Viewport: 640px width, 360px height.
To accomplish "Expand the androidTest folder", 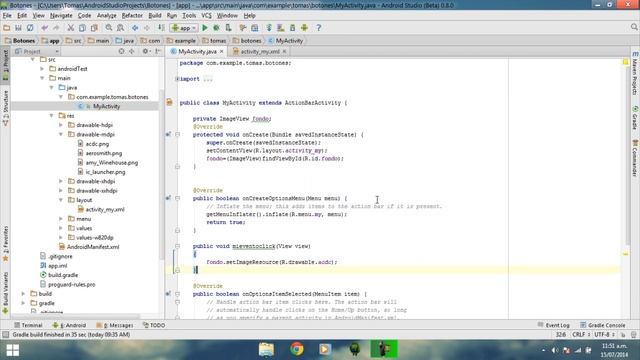I will click(x=42, y=69).
